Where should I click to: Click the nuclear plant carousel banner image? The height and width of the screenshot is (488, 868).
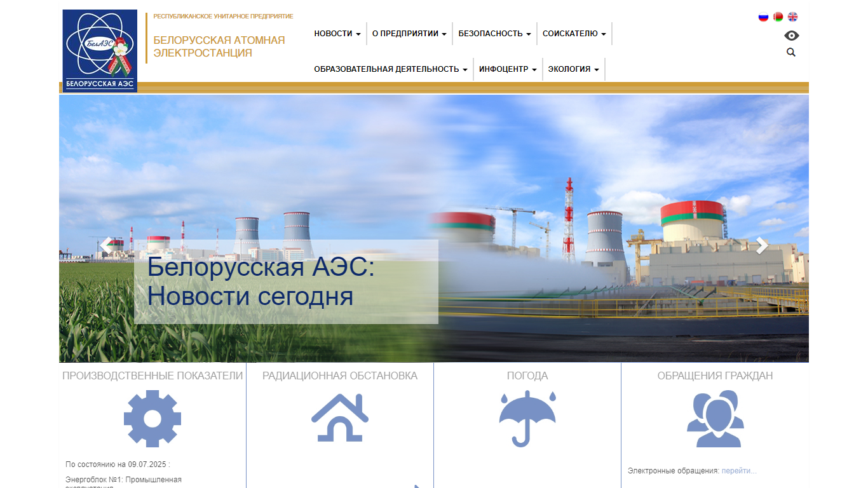[434, 229]
